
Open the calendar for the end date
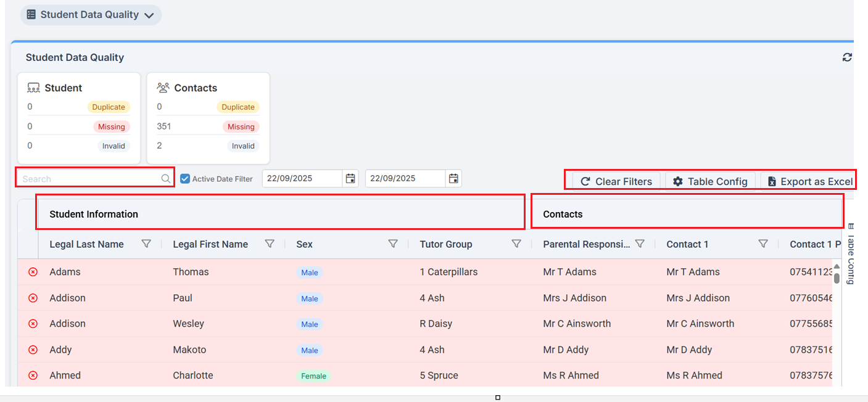click(453, 178)
